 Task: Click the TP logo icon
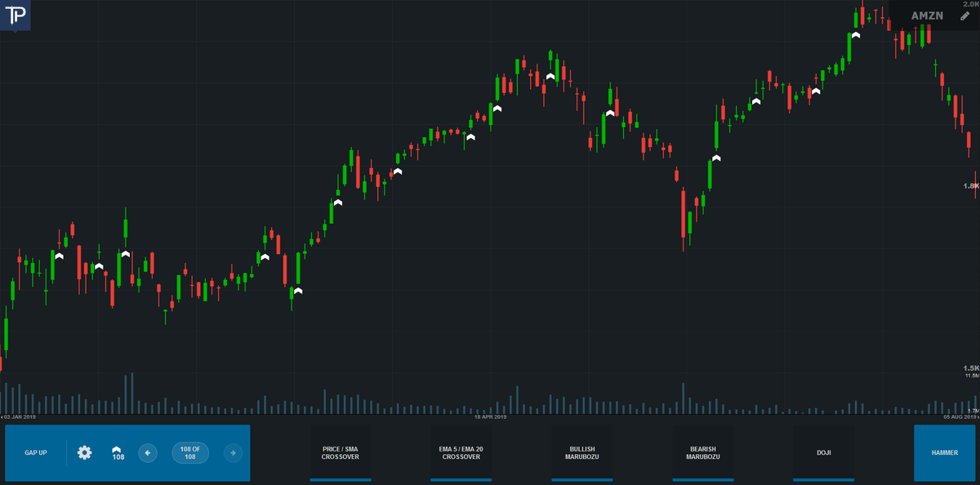coord(15,15)
